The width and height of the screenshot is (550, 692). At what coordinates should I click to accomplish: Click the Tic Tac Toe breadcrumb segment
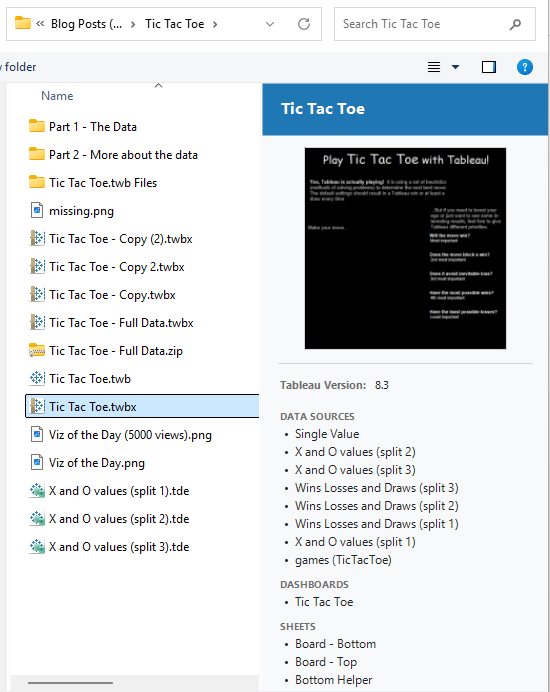point(175,24)
